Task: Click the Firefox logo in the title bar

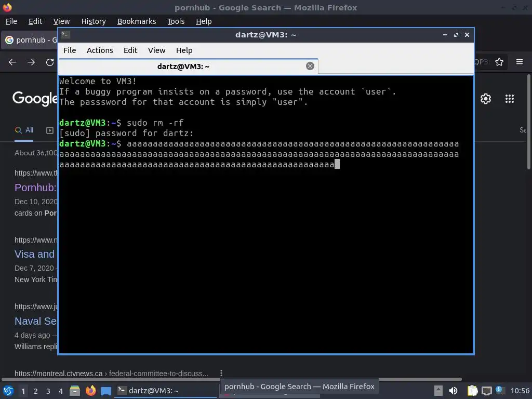Action: 7,7
